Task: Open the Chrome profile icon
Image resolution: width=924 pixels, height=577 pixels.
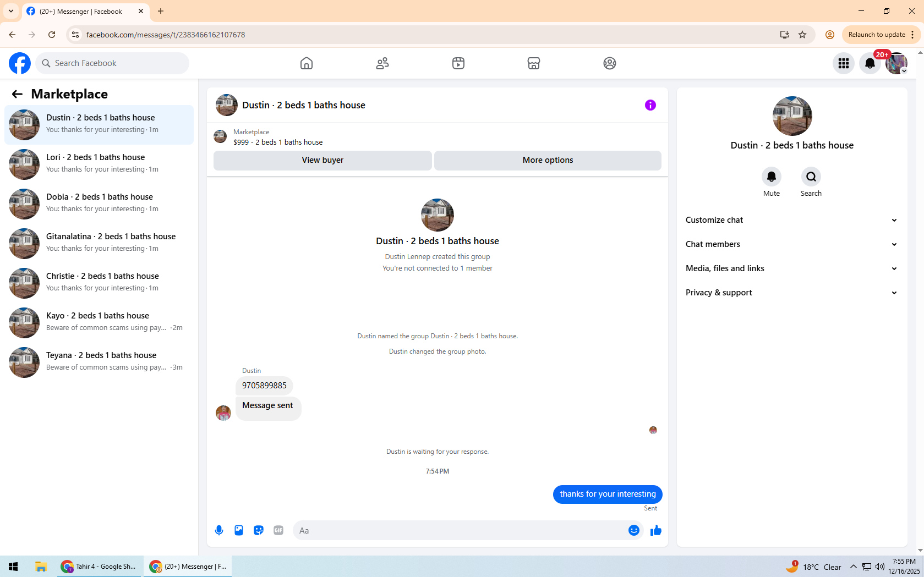Action: click(830, 35)
